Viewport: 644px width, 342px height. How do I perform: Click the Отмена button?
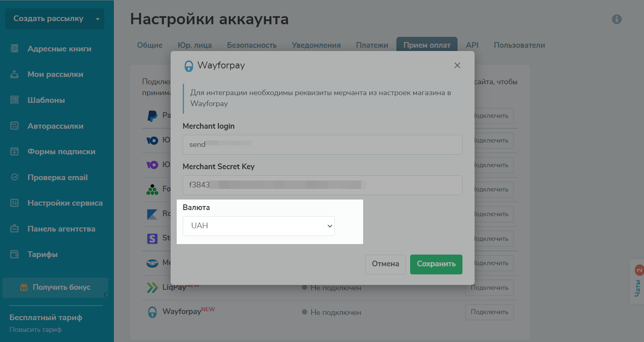coord(385,264)
